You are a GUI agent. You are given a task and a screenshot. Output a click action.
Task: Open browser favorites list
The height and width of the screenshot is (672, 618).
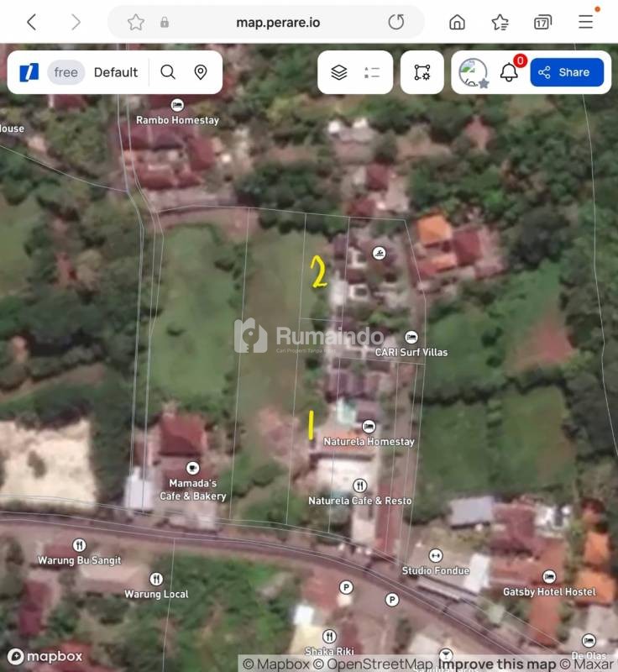click(x=500, y=23)
